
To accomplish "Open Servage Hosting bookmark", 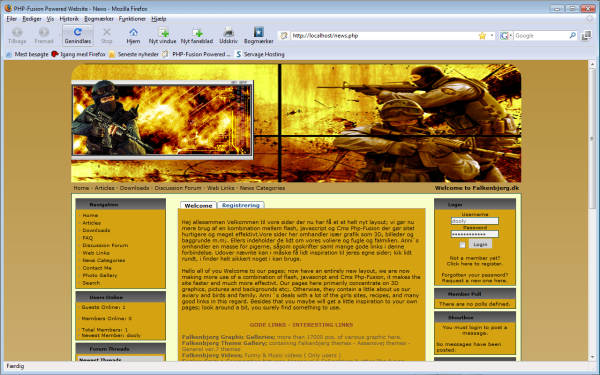I will 260,54.
